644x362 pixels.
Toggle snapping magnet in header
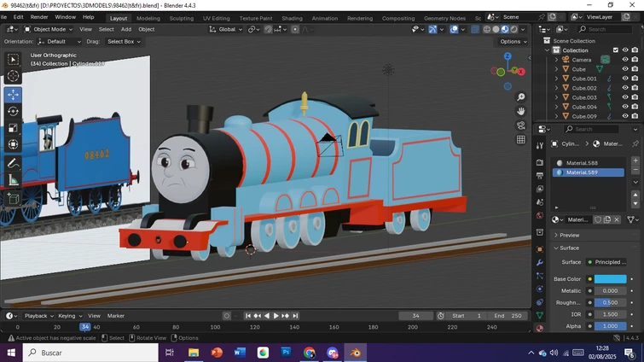268,29
